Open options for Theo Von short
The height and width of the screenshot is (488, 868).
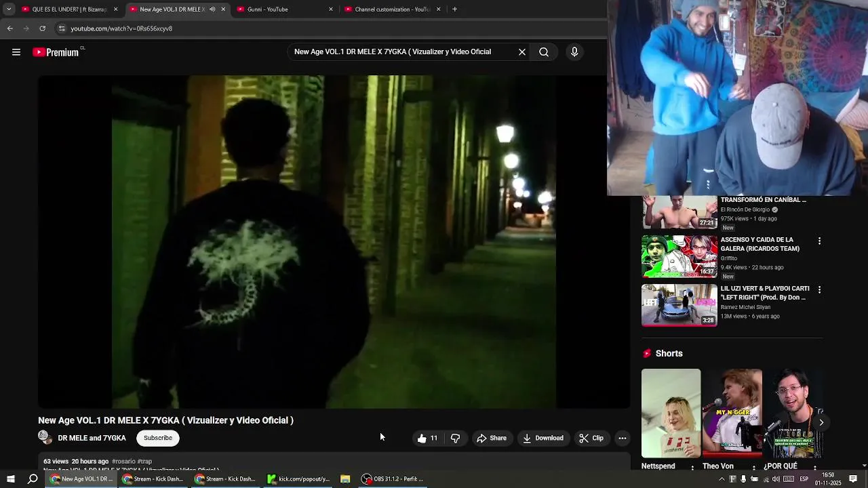(753, 467)
